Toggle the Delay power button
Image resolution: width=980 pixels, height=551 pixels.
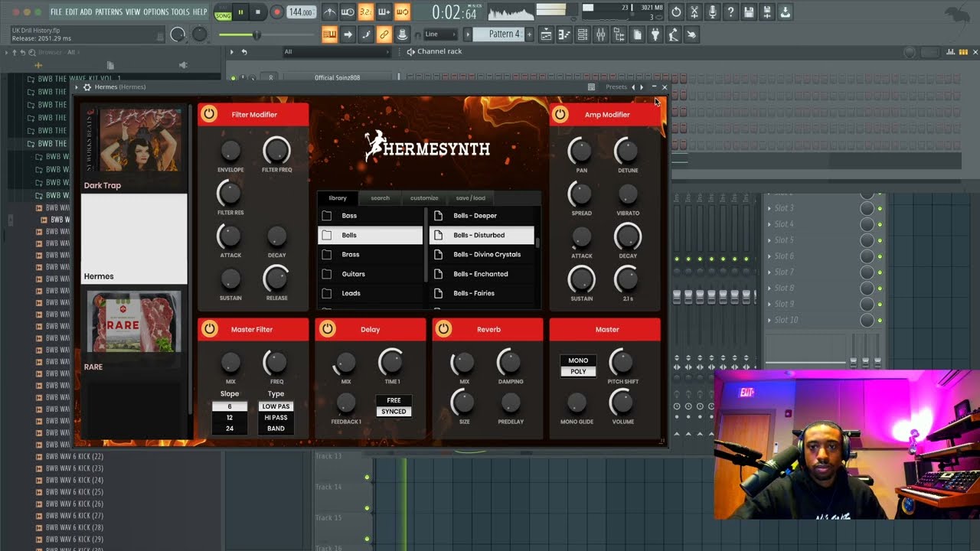tap(327, 329)
